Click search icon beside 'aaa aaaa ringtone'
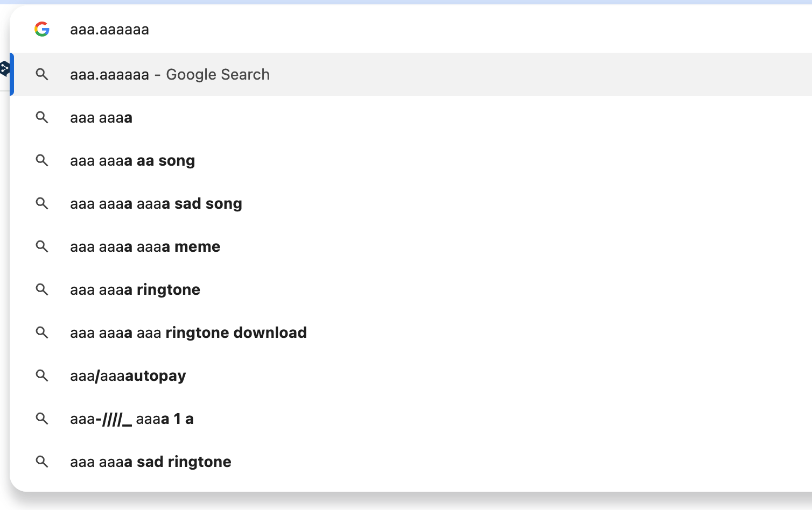The image size is (812, 510). [42, 289]
